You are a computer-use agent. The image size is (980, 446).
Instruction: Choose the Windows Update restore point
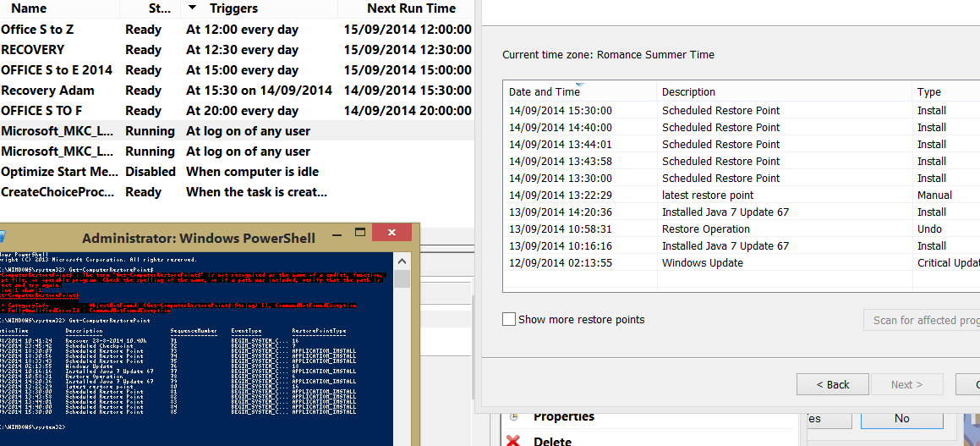coord(702,262)
